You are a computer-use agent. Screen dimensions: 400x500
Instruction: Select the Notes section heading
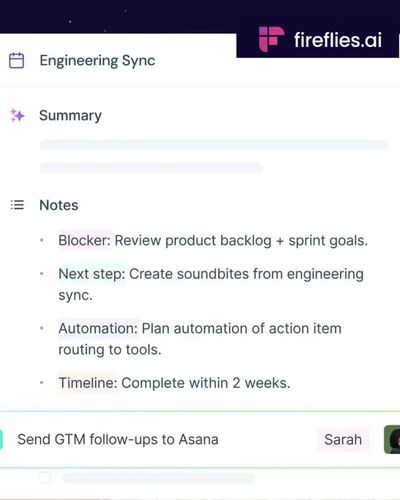59,205
